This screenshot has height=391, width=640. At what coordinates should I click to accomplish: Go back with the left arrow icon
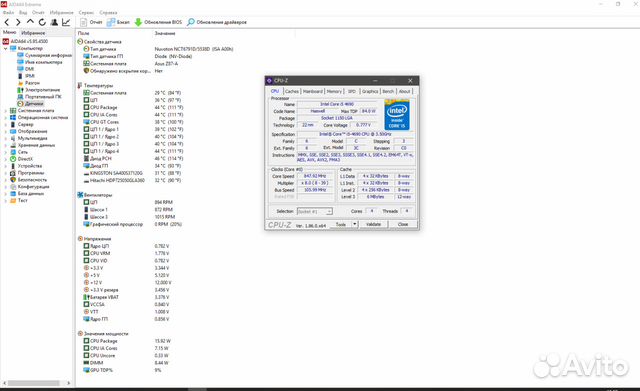[x=7, y=22]
